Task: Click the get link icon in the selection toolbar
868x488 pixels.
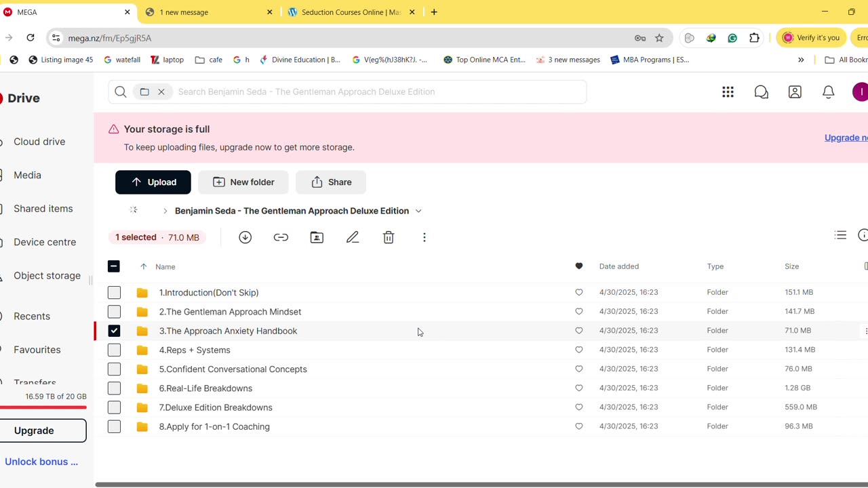Action: pos(281,237)
